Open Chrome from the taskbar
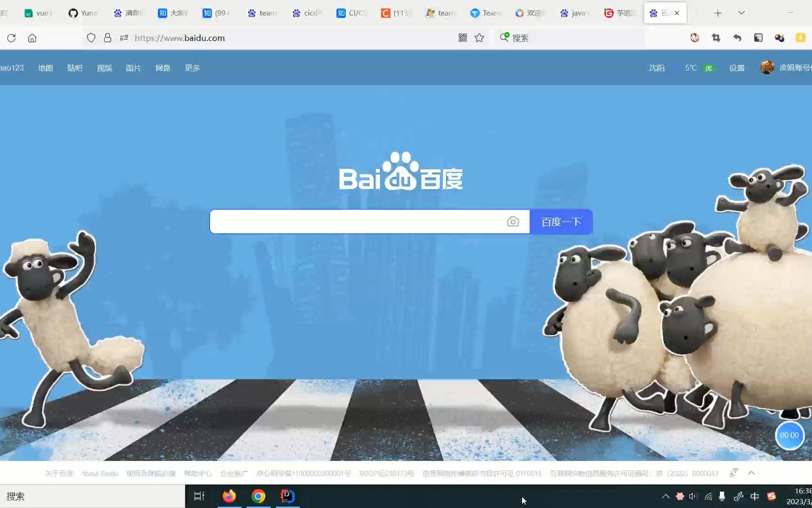 258,496
